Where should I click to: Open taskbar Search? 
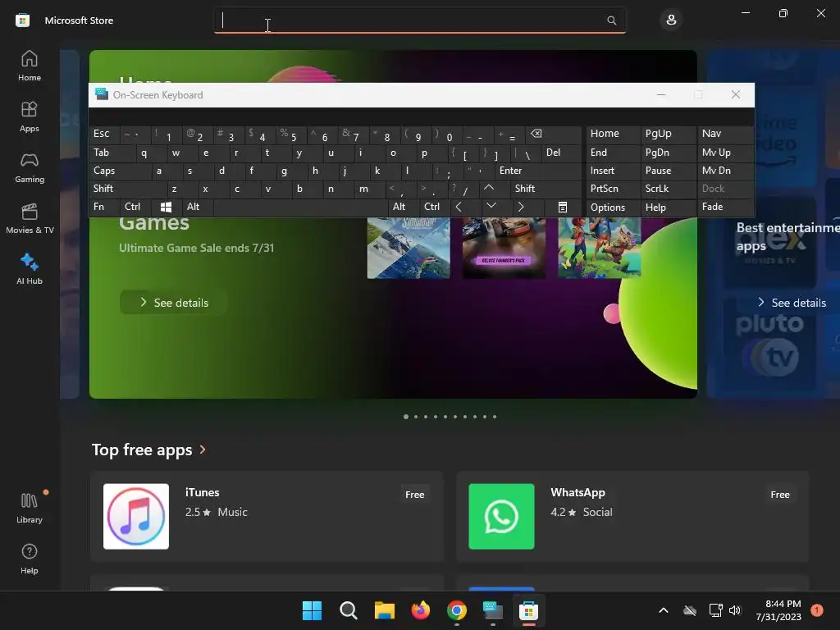point(348,610)
